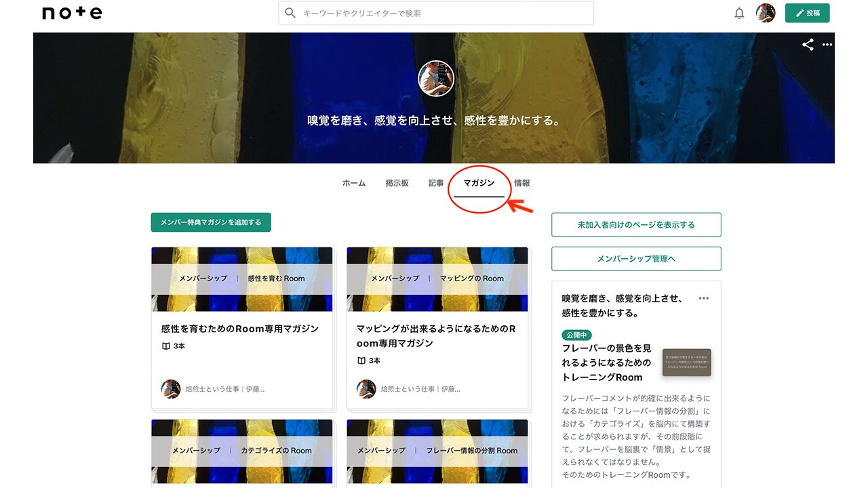This screenshot has width=868, height=488.
Task: Focus the keyword search field
Action: (x=436, y=13)
